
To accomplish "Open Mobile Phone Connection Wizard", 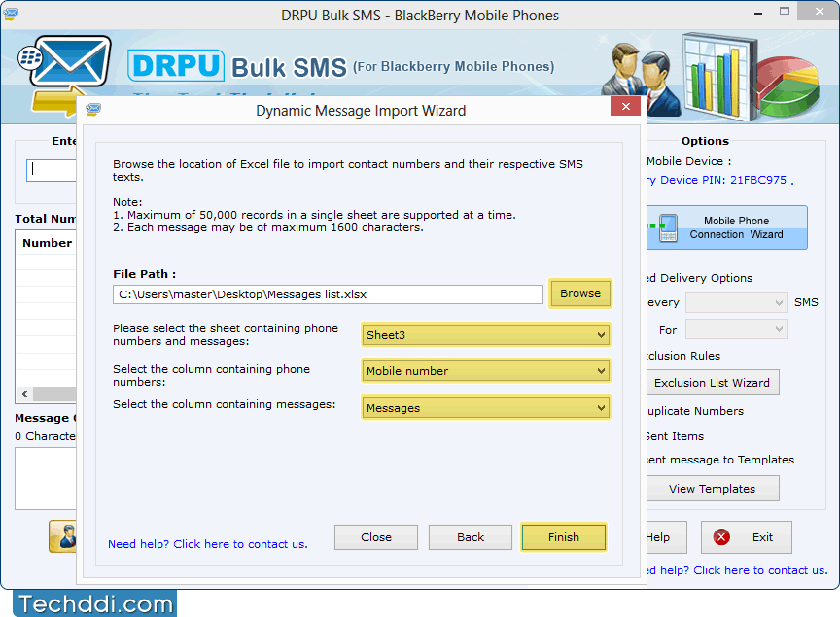I will click(x=727, y=227).
